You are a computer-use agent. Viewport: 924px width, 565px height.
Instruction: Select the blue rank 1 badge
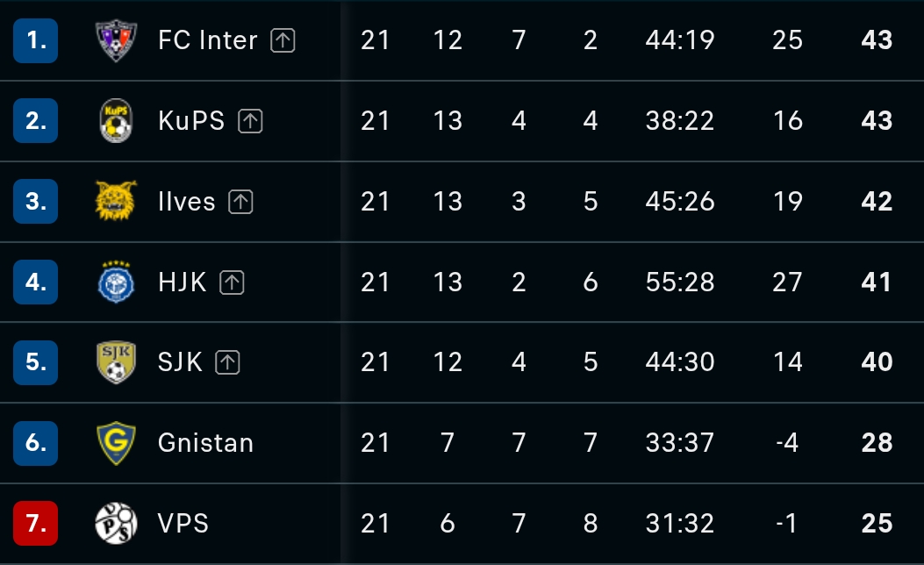pos(35,40)
